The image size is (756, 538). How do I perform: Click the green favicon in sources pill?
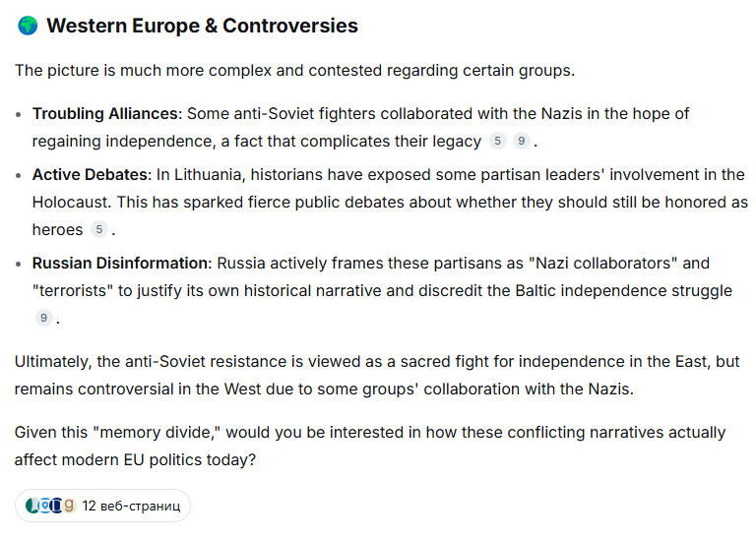[x=31, y=506]
